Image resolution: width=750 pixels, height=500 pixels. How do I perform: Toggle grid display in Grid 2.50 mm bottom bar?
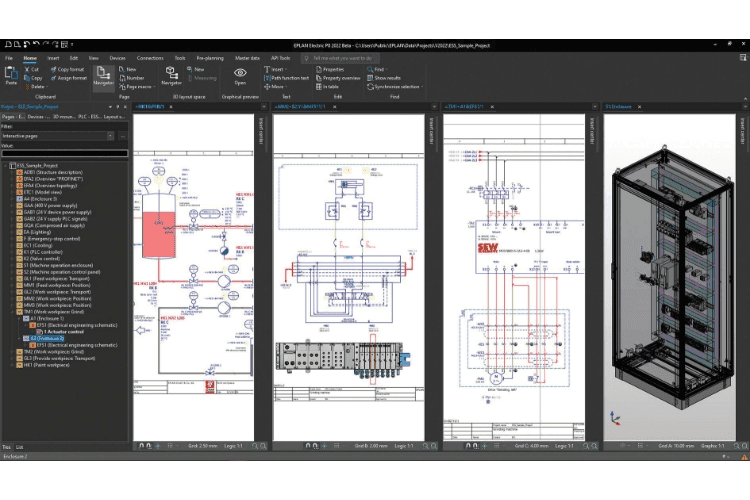[170, 446]
